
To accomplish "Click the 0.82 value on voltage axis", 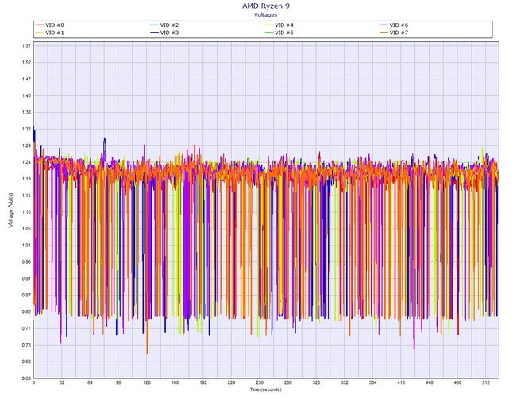I will [26, 312].
